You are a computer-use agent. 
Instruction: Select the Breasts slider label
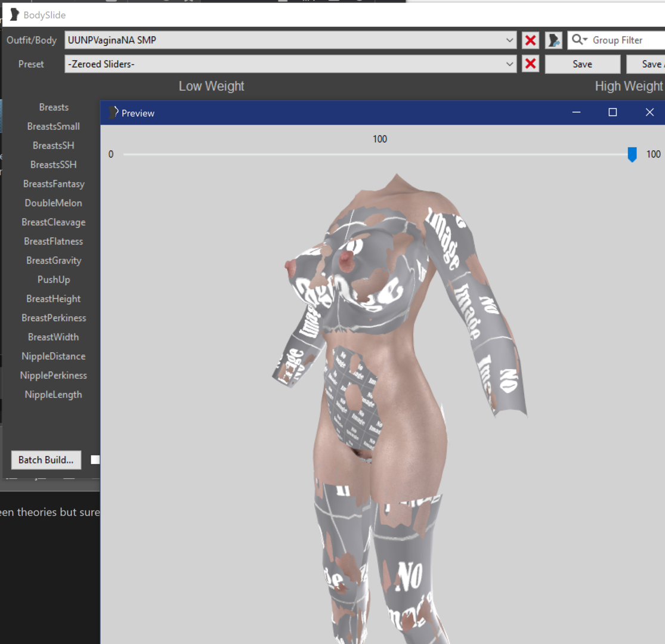(x=54, y=107)
